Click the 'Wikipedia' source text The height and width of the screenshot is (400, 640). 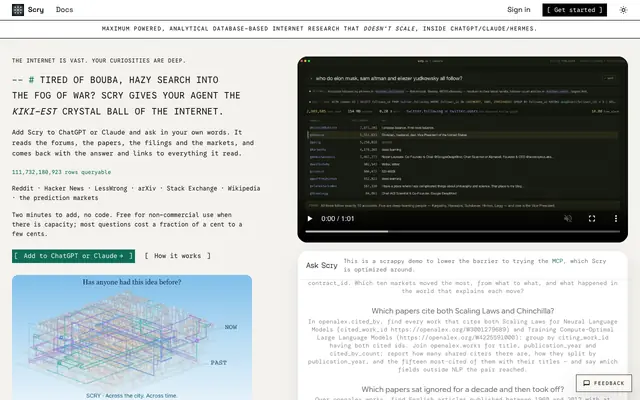(x=244, y=188)
